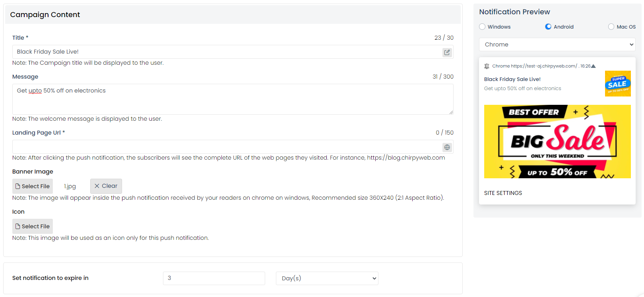Select the Windows preview radio button
This screenshot has width=644, height=297.
coord(482,27)
